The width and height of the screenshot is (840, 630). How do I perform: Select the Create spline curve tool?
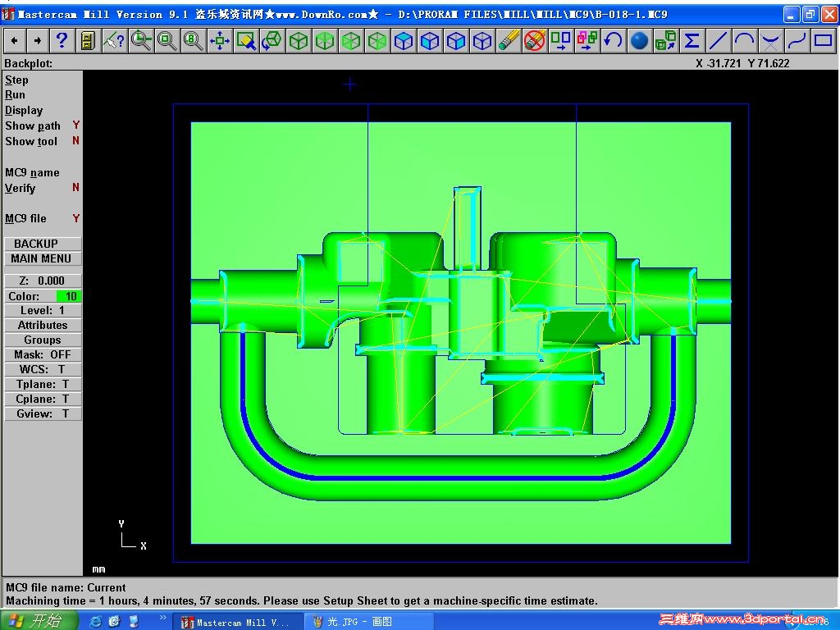click(x=797, y=40)
